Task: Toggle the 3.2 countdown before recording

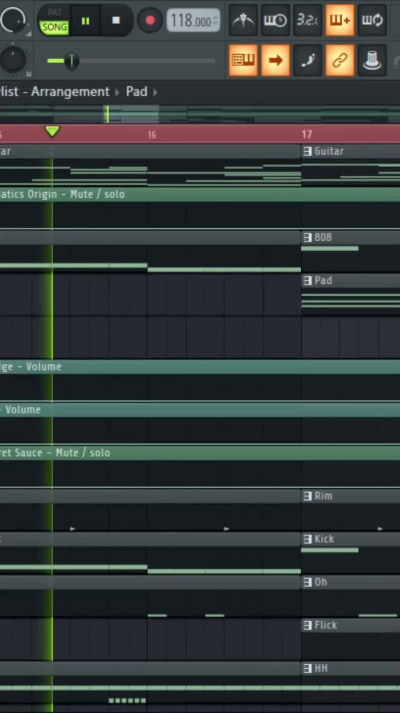Action: click(307, 20)
